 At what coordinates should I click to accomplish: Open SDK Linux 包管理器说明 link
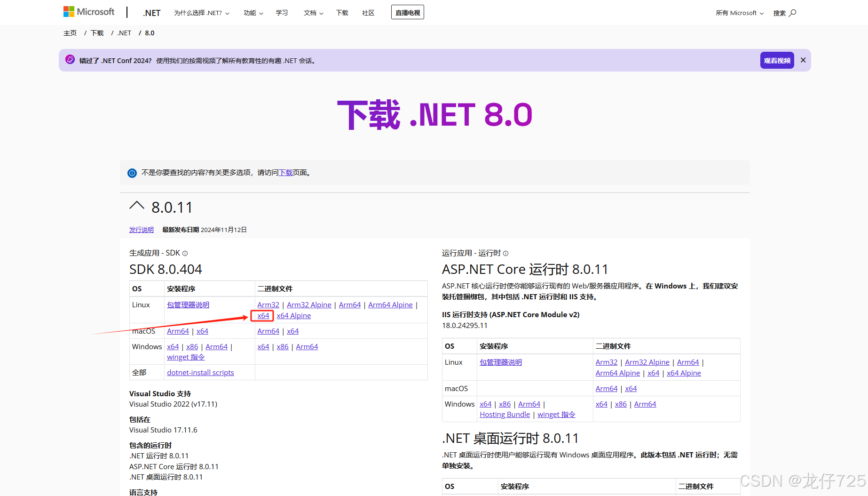[188, 305]
